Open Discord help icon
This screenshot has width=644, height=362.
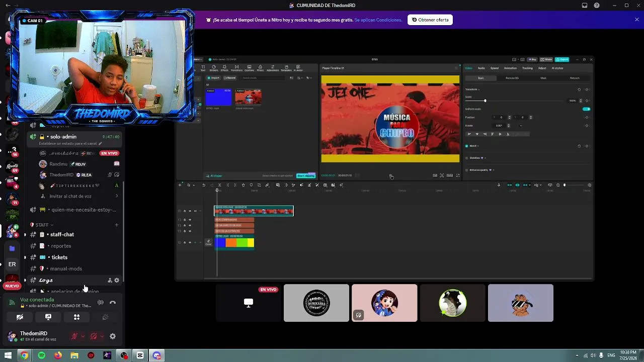click(x=597, y=6)
